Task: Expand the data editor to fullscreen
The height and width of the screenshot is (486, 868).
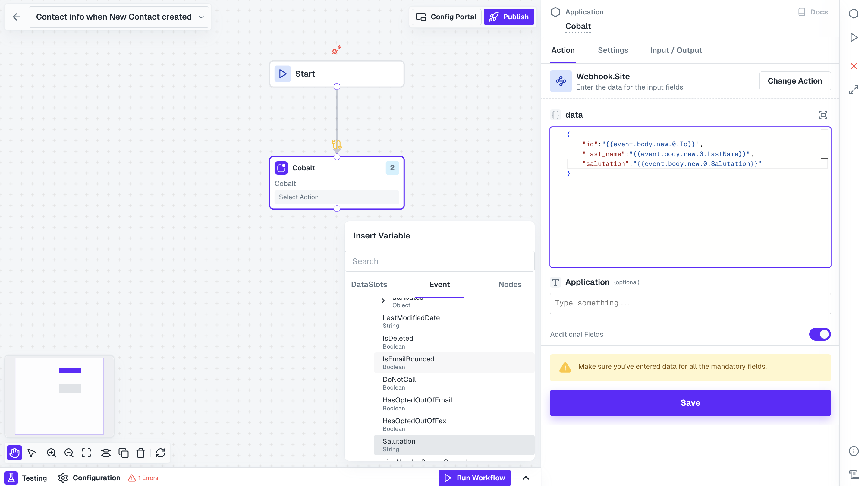Action: (x=823, y=115)
